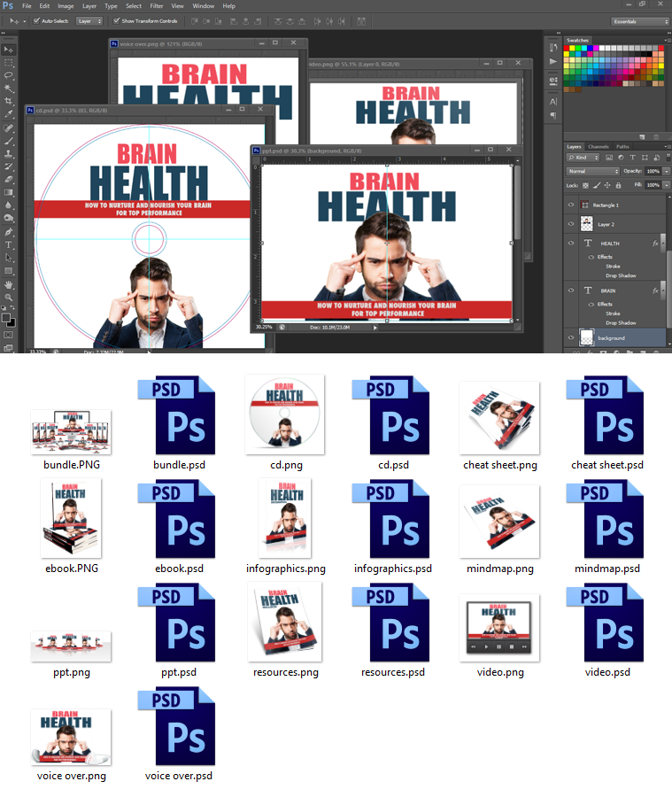Select the Lasso tool

coord(9,75)
